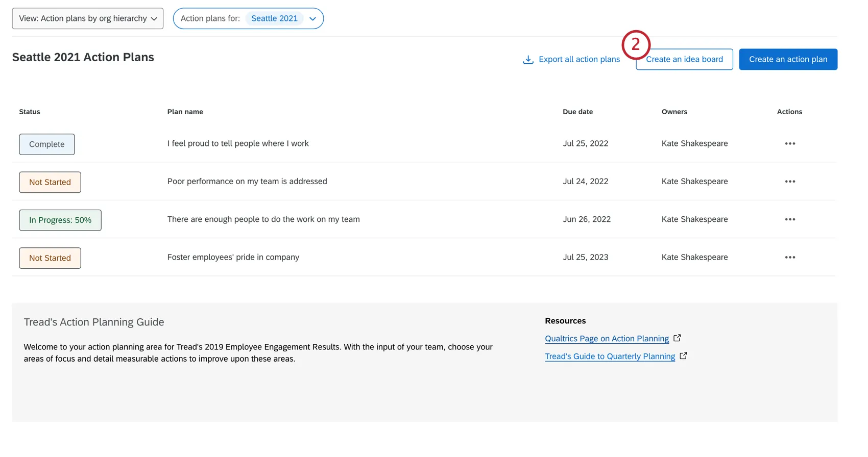Click Export all action plans
868x457 pixels.
tap(579, 60)
